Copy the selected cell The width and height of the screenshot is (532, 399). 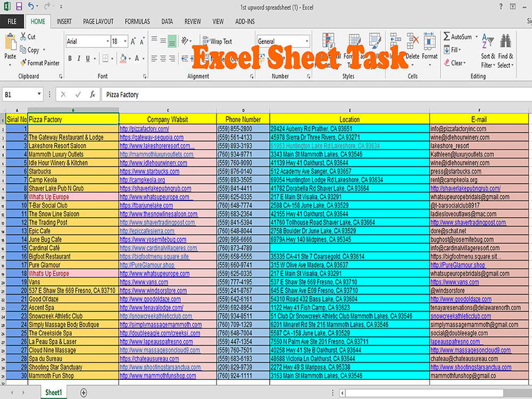click(x=29, y=50)
